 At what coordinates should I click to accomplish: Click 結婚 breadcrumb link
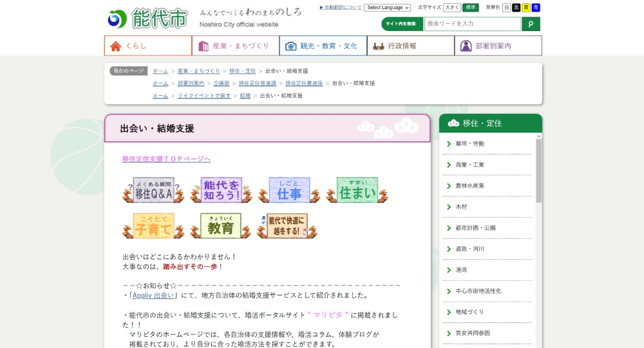[245, 96]
